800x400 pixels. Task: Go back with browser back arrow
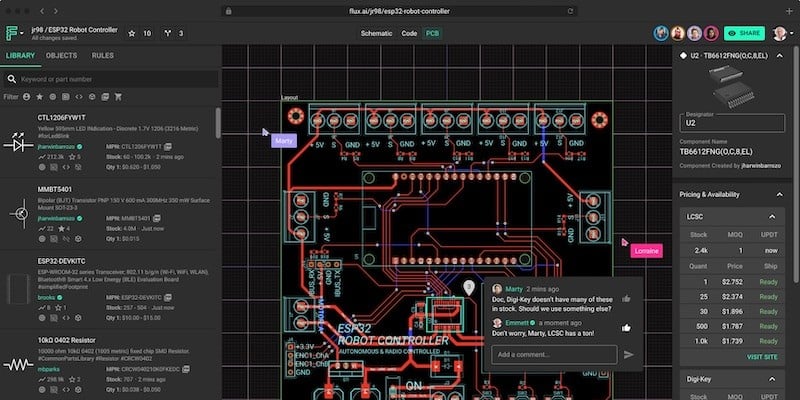click(42, 11)
